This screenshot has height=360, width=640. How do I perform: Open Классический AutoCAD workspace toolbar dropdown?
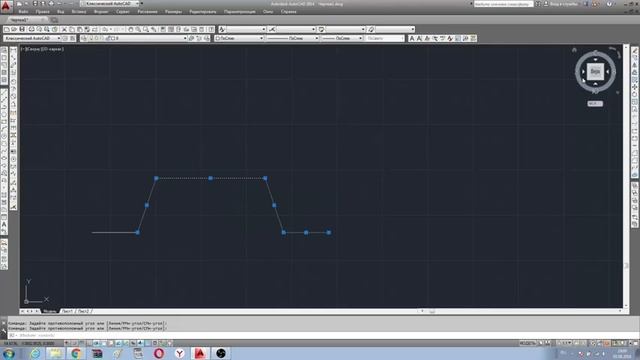[32, 38]
